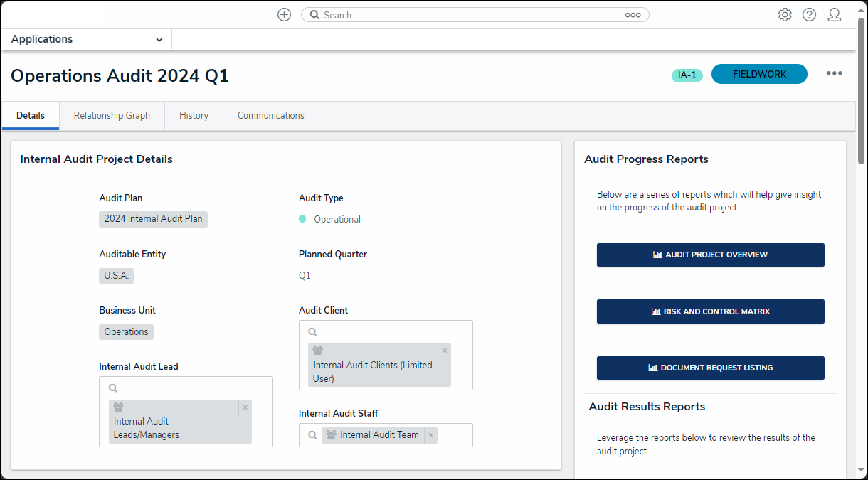Open the FIELDWORK status selector
Screen dimensions: 868x480
(759, 74)
